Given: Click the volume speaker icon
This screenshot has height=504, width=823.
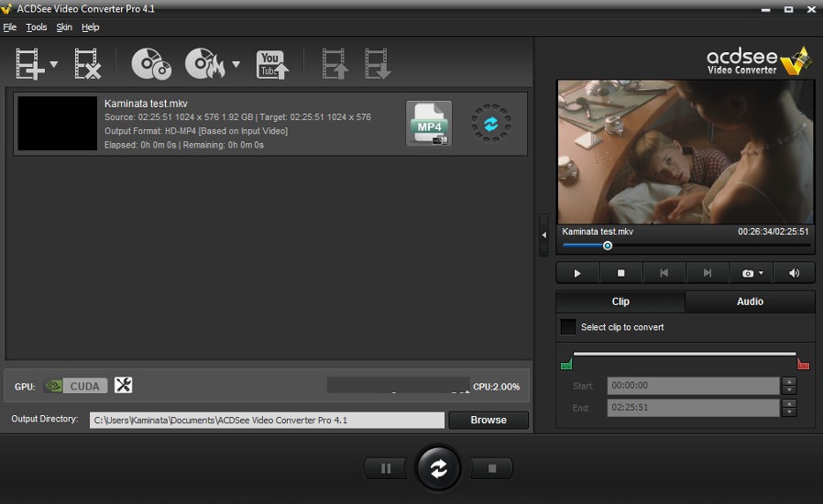Looking at the screenshot, I should (x=795, y=273).
